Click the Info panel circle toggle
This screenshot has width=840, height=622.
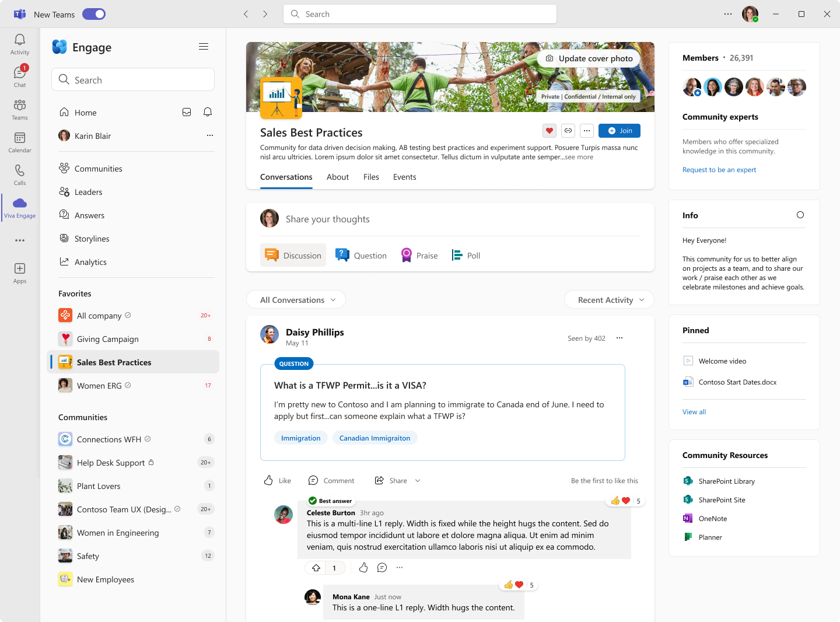800,215
